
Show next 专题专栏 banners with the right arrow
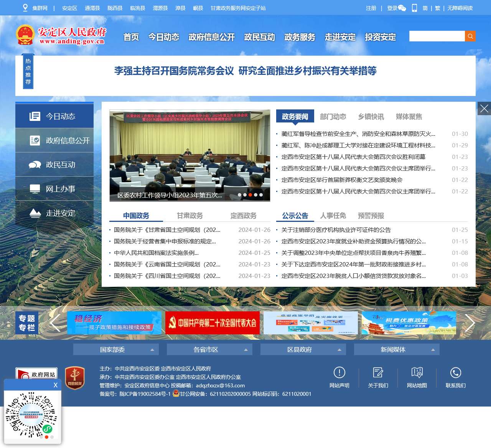coord(470,323)
